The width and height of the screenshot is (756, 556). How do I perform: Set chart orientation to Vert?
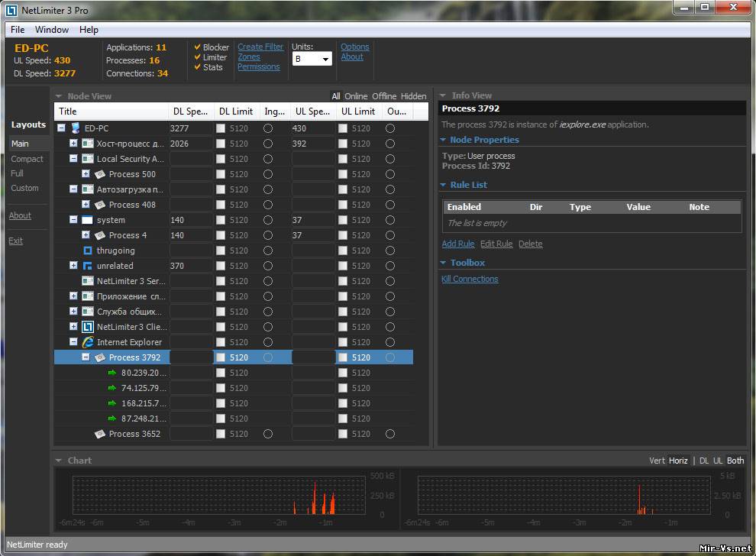pos(657,461)
